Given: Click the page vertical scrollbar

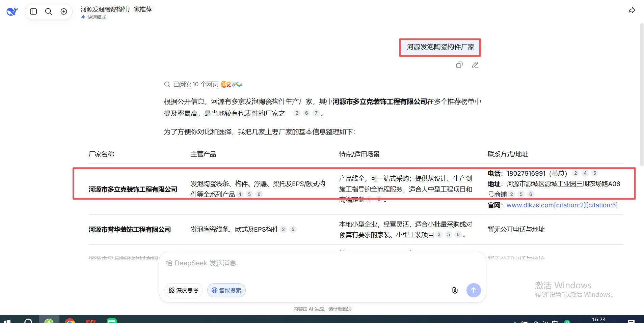Looking at the screenshot, I should 642,94.
